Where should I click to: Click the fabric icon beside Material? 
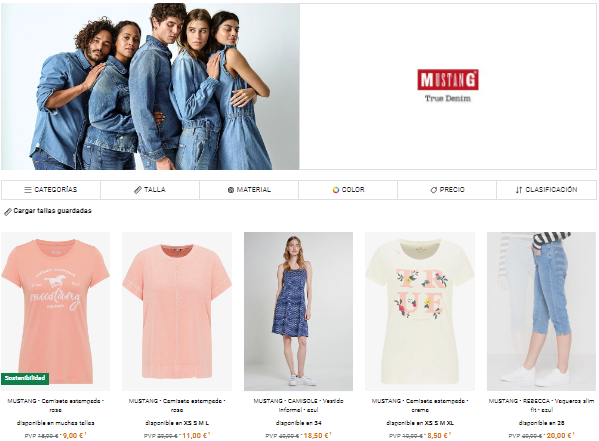[231, 190]
